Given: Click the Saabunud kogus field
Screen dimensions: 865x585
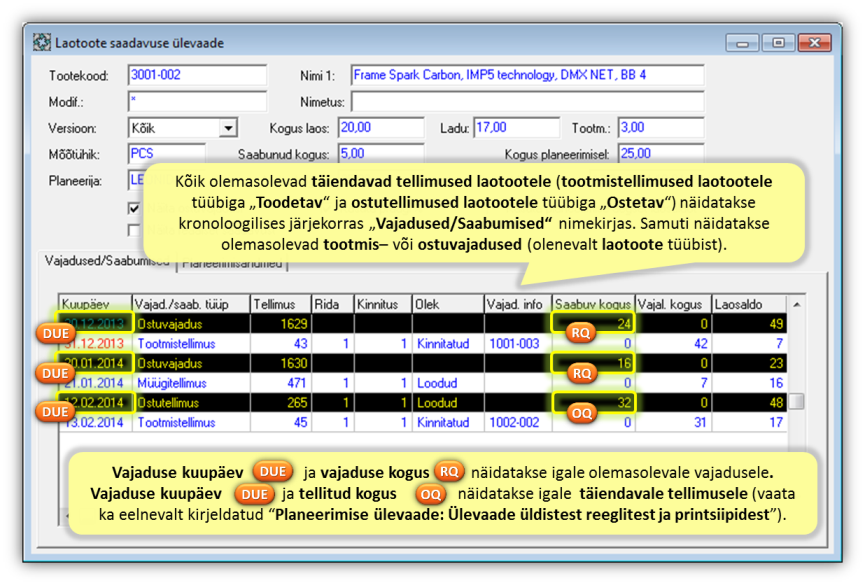Looking at the screenshot, I should pos(381,153).
